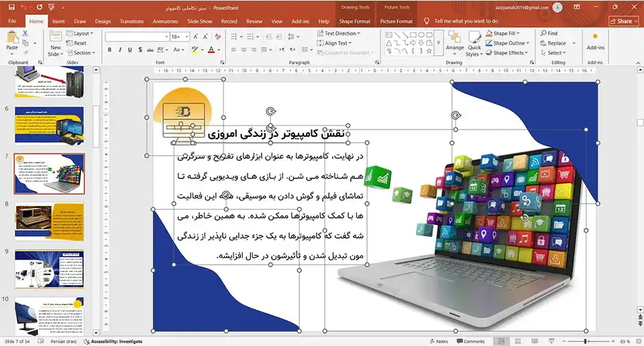Viewport: 644px width, 346px height.
Task: Switch to the Design tab
Action: coord(103,21)
